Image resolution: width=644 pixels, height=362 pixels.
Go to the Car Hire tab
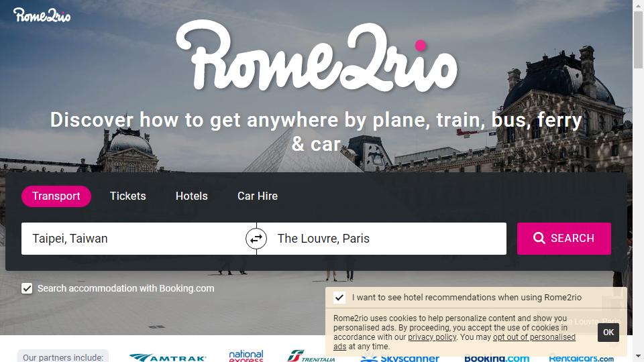(258, 196)
